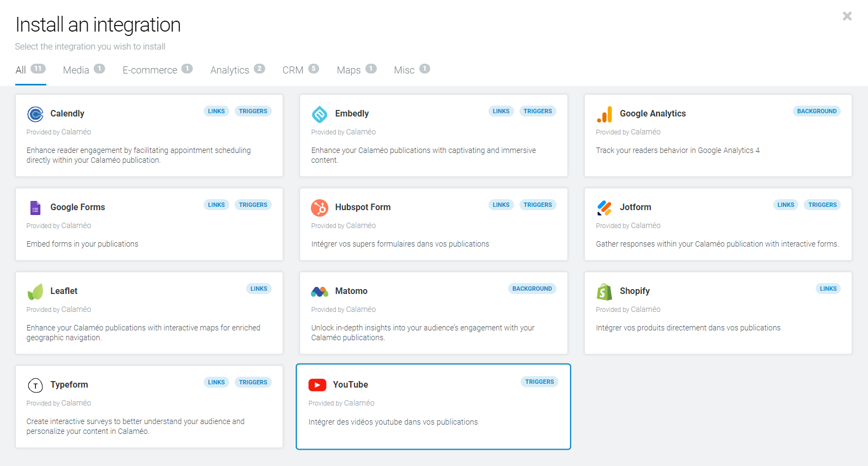The height and width of the screenshot is (466, 868).
Task: Click 'Track your readers behavior in Google Analytics 4'
Action: coord(678,150)
